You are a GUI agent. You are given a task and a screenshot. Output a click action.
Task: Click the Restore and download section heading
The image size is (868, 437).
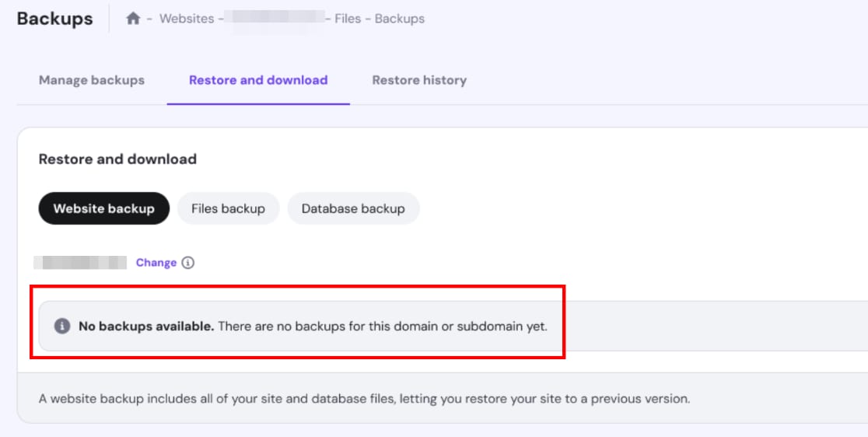[x=117, y=159]
